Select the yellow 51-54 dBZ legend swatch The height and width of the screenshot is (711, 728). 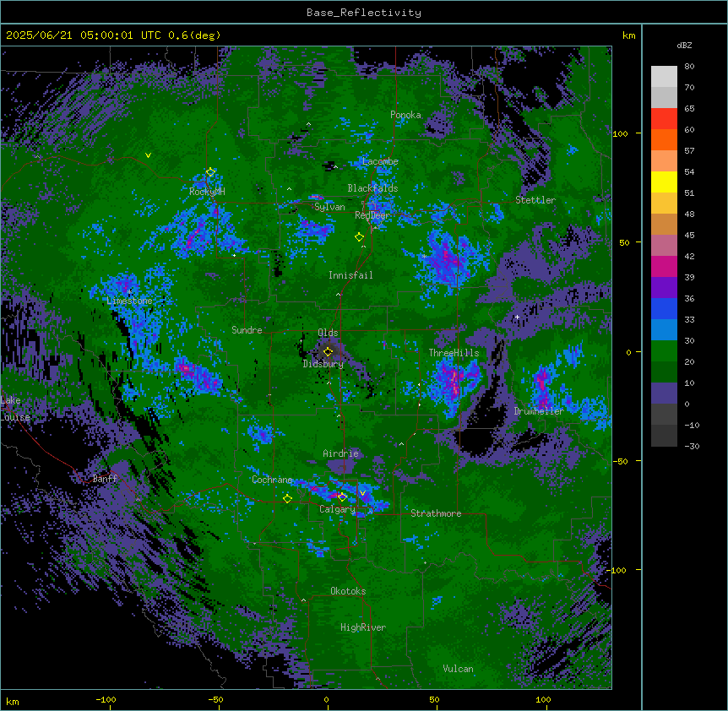[664, 182]
